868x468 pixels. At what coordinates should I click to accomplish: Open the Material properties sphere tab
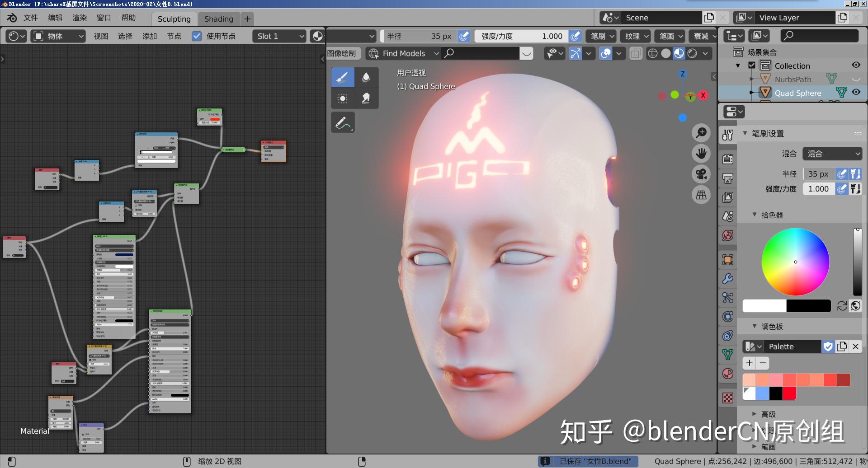728,374
